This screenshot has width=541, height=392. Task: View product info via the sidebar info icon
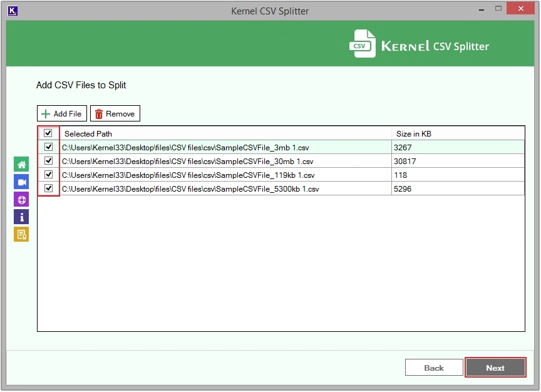21,217
